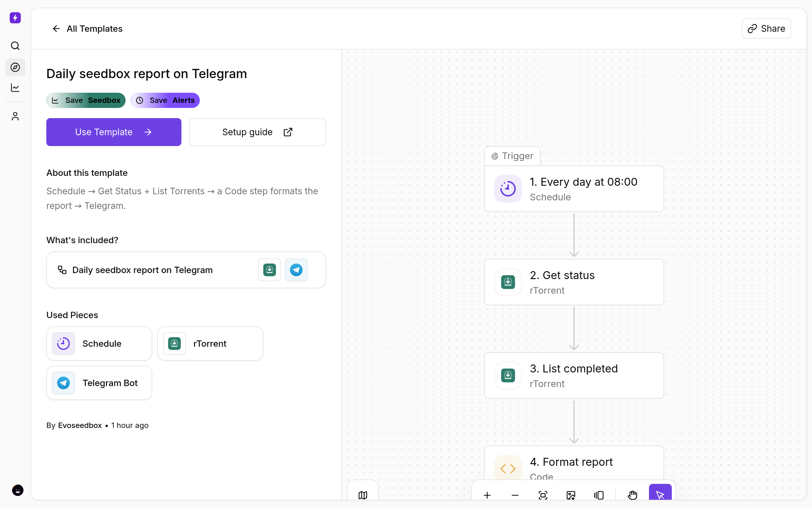
Task: Click the rTorrent icon in List completed step
Action: (508, 375)
